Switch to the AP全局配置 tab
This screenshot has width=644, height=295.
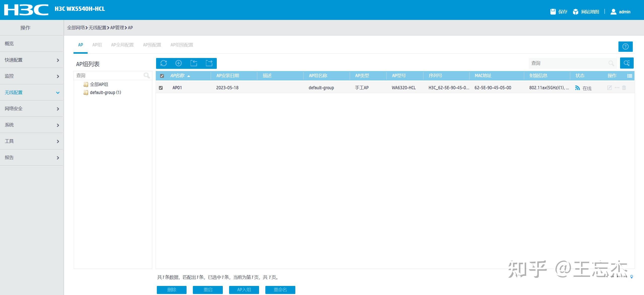click(x=122, y=45)
